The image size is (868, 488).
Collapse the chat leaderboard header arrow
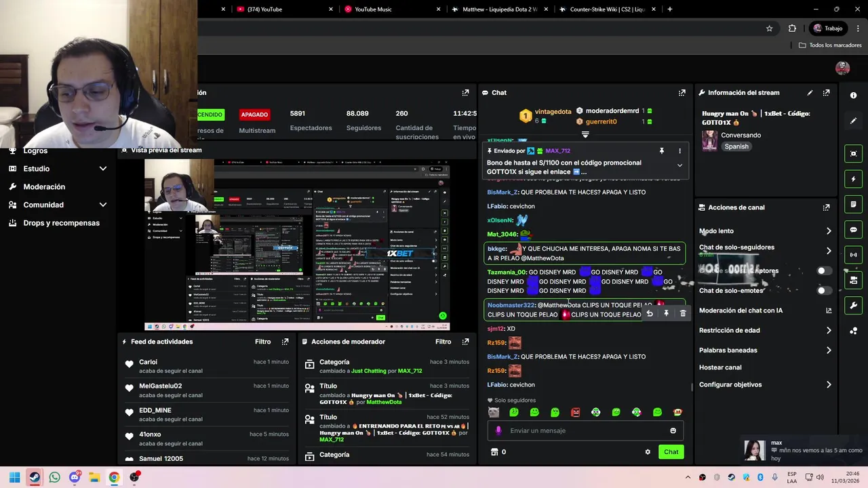click(x=585, y=134)
